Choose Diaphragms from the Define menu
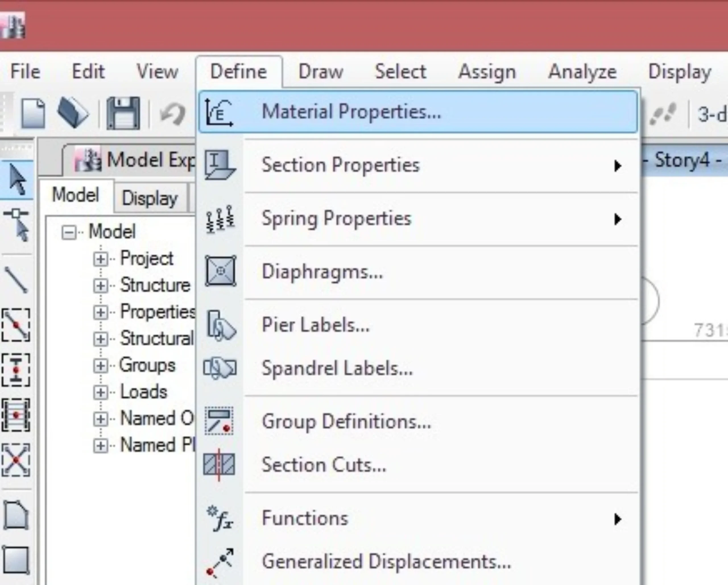Image resolution: width=728 pixels, height=585 pixels. [x=322, y=272]
